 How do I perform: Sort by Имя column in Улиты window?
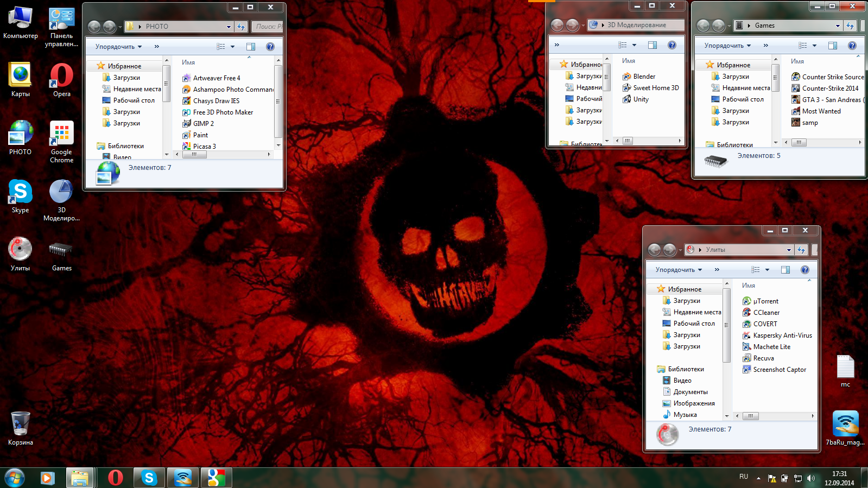tap(749, 286)
